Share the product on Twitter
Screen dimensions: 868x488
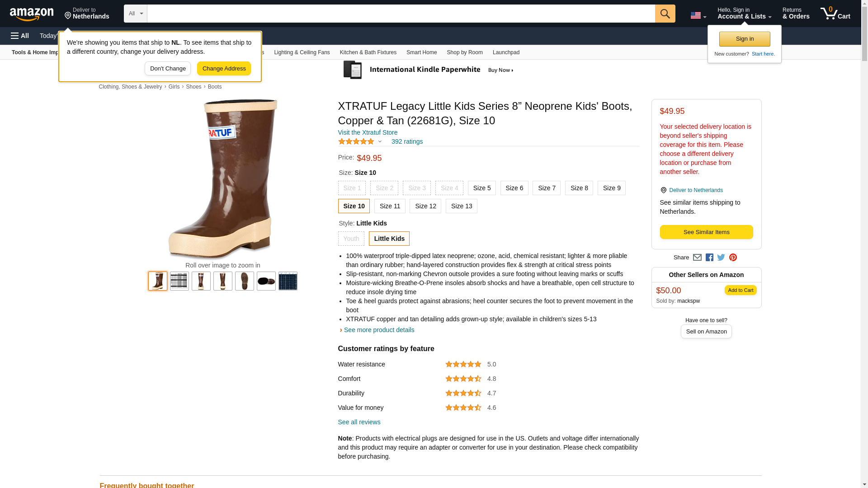(721, 258)
